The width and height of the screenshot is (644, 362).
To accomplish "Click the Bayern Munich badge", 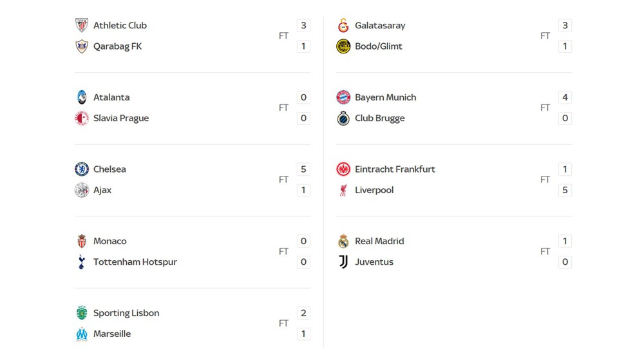I will [x=343, y=97].
